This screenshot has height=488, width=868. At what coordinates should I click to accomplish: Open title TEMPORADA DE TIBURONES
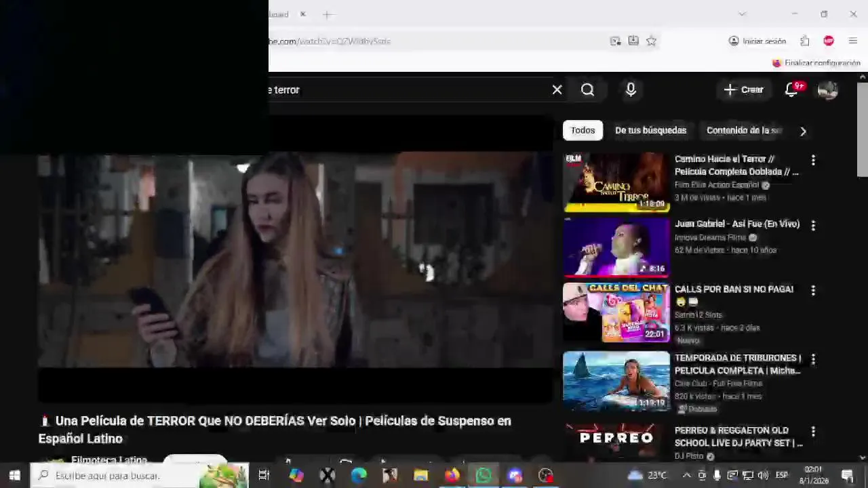(738, 364)
